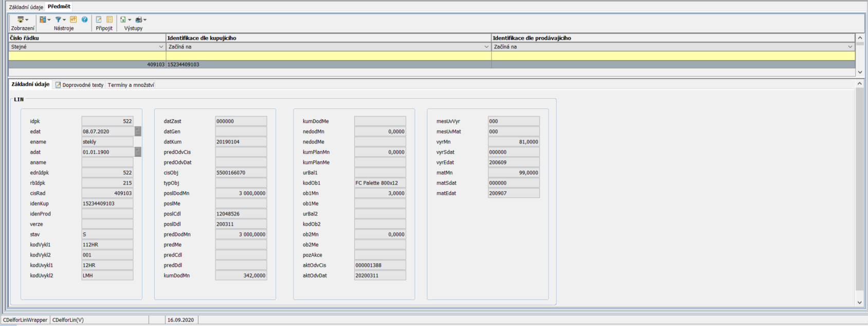Image resolution: width=868 pixels, height=326 pixels.
Task: Click the Excel export icon in Výstupy
Action: pos(123,20)
